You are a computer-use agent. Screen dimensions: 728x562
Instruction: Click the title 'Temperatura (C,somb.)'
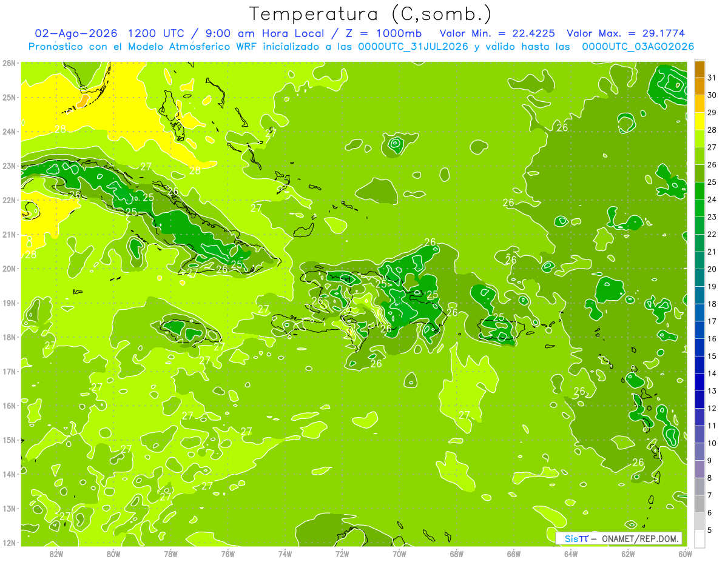click(371, 13)
